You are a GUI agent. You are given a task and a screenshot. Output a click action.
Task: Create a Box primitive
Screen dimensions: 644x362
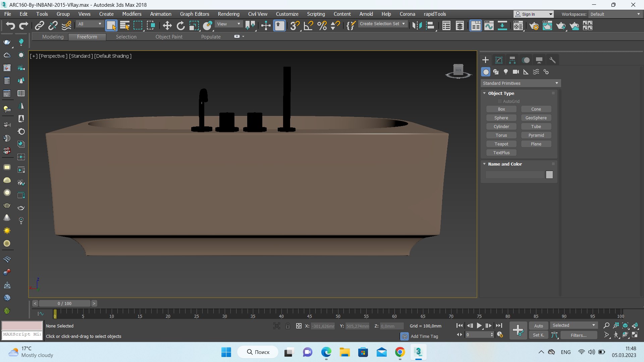point(501,109)
